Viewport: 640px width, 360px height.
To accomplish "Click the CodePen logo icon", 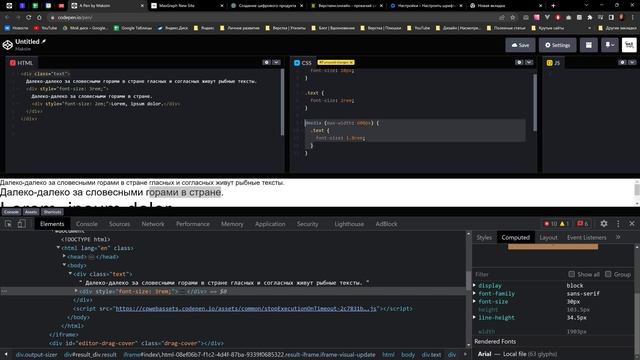I will (x=8, y=45).
